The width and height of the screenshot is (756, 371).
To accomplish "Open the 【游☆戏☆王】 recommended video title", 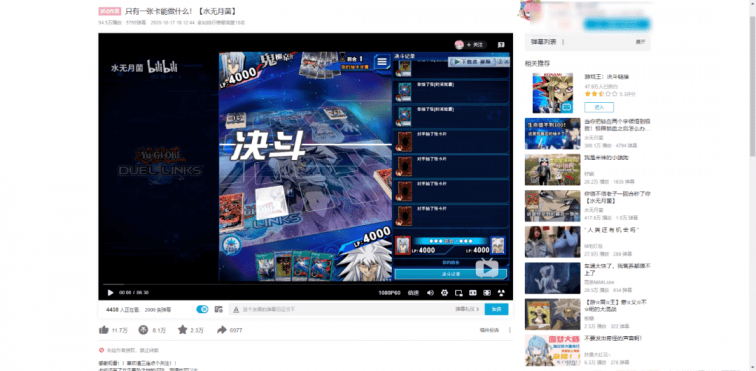I will 615,305.
